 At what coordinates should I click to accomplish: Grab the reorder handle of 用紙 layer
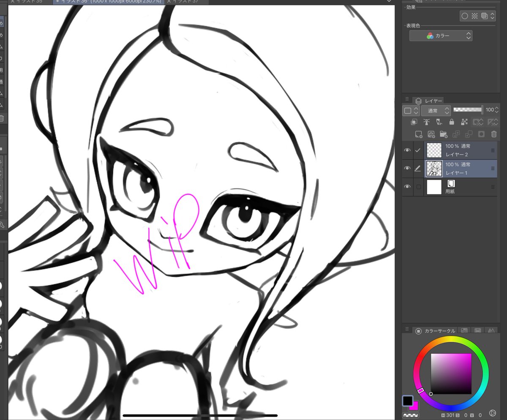coord(492,186)
